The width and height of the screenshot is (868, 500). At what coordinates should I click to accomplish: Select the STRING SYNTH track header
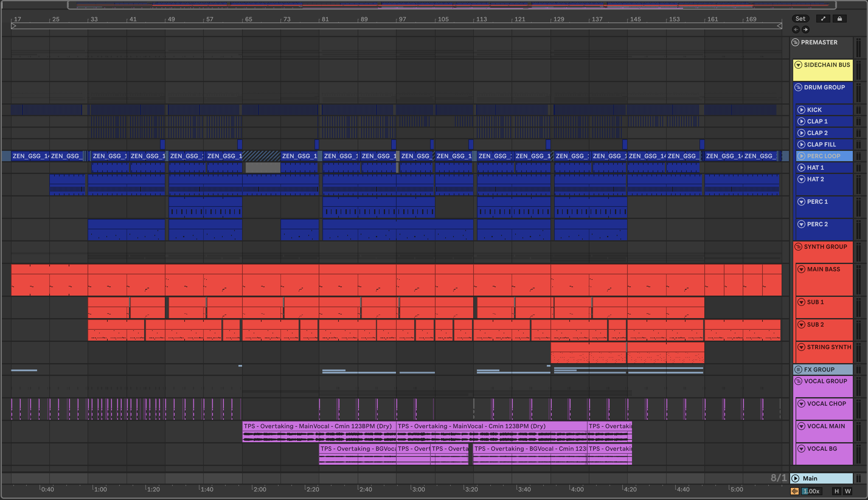828,347
